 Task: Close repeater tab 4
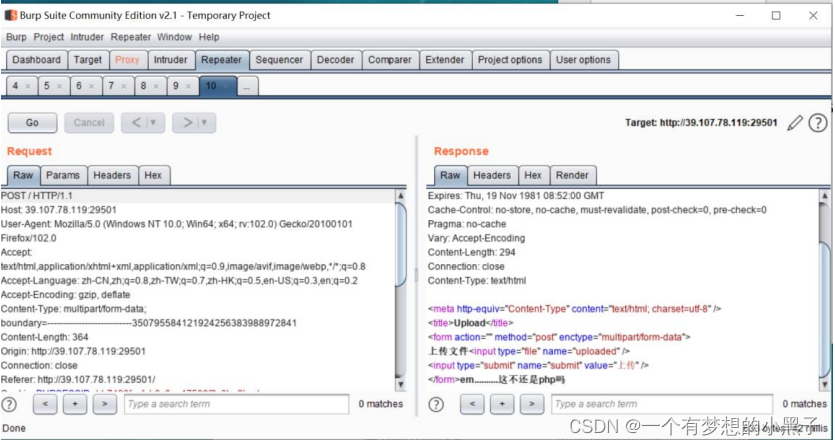pyautogui.click(x=28, y=86)
